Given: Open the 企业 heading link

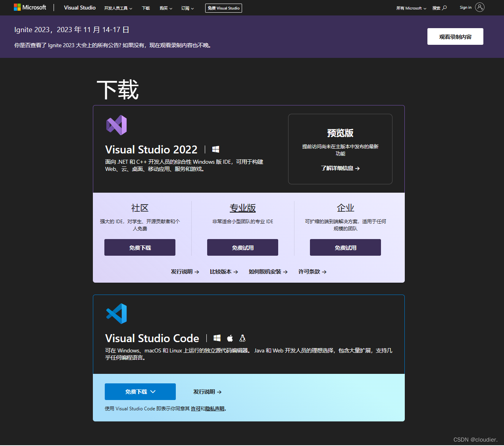Looking at the screenshot, I should click(x=345, y=208).
